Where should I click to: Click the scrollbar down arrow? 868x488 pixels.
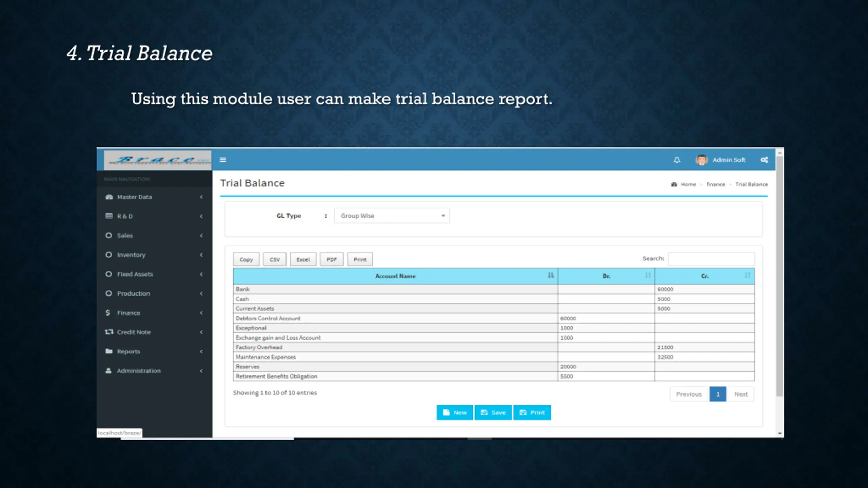[x=780, y=433]
